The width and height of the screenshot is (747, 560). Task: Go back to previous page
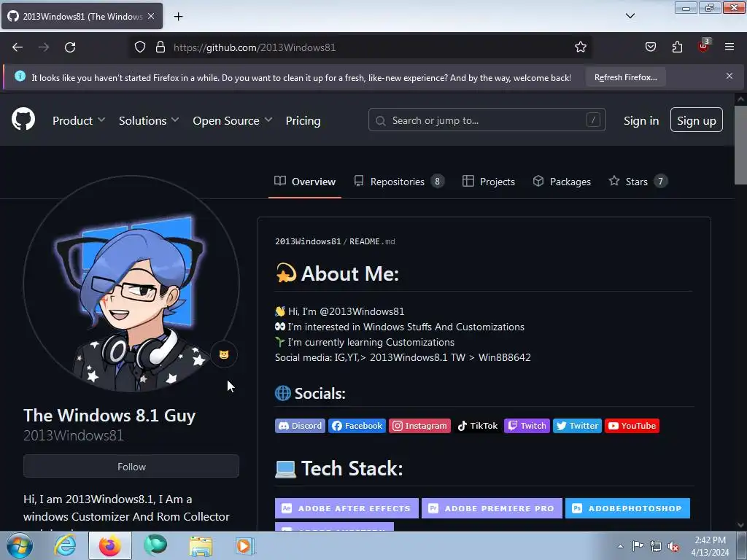(x=18, y=47)
